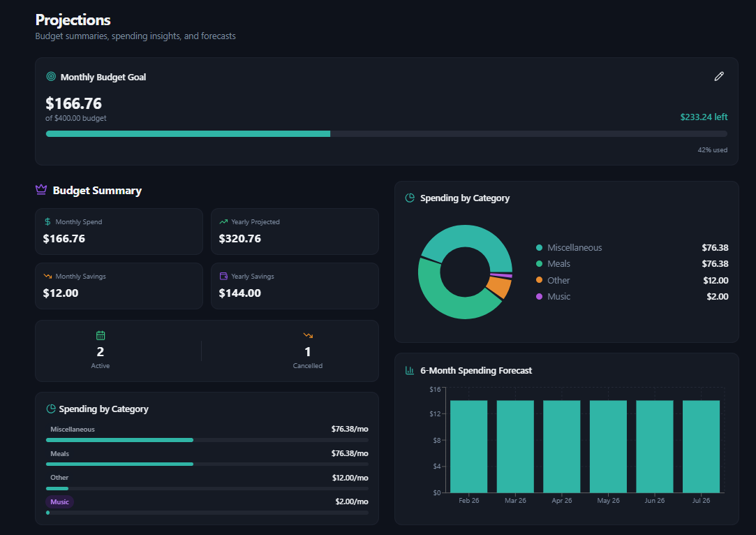756x535 pixels.
Task: Click the '$12.00/mo' Other amount
Action: coord(350,478)
